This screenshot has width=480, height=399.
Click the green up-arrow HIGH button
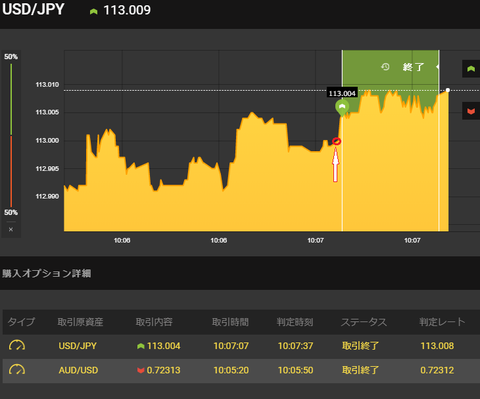[471, 69]
